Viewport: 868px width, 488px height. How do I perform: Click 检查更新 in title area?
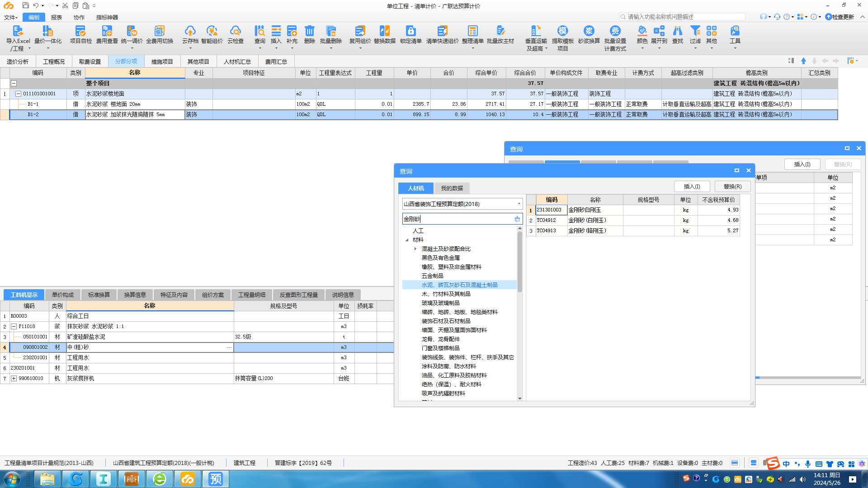(x=840, y=17)
